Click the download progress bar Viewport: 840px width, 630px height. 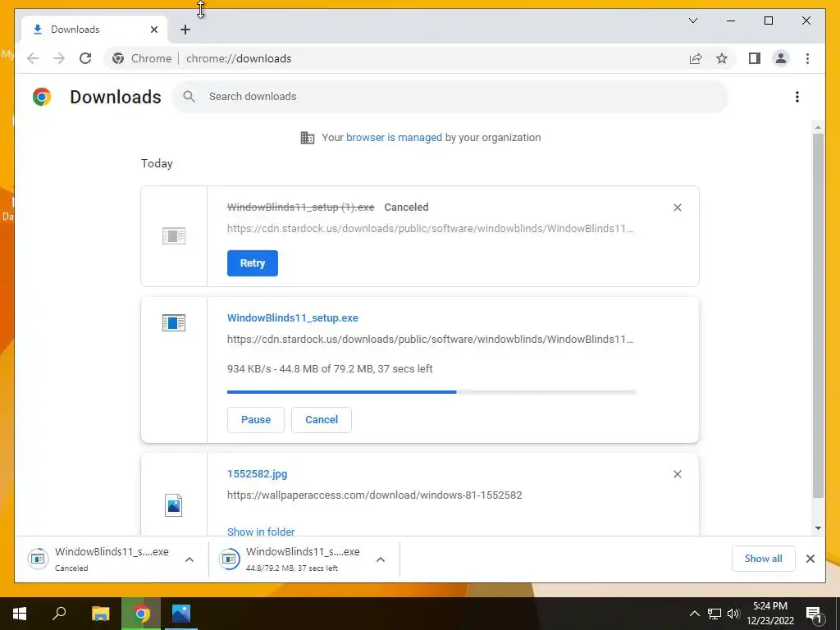(431, 392)
